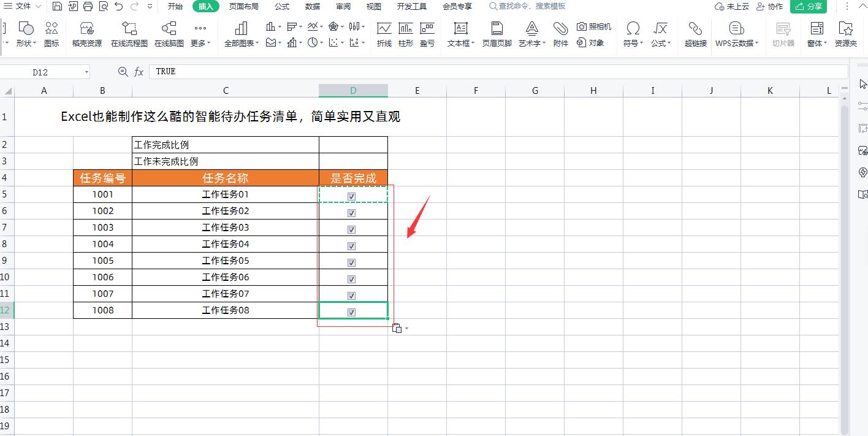
Task: Open the 在线脑图 mind map tool
Action: coord(169,34)
